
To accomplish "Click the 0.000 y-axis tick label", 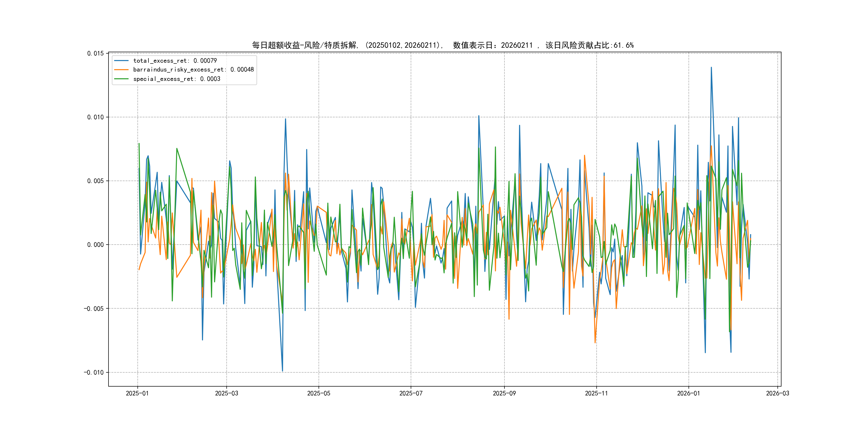I will (95, 245).
